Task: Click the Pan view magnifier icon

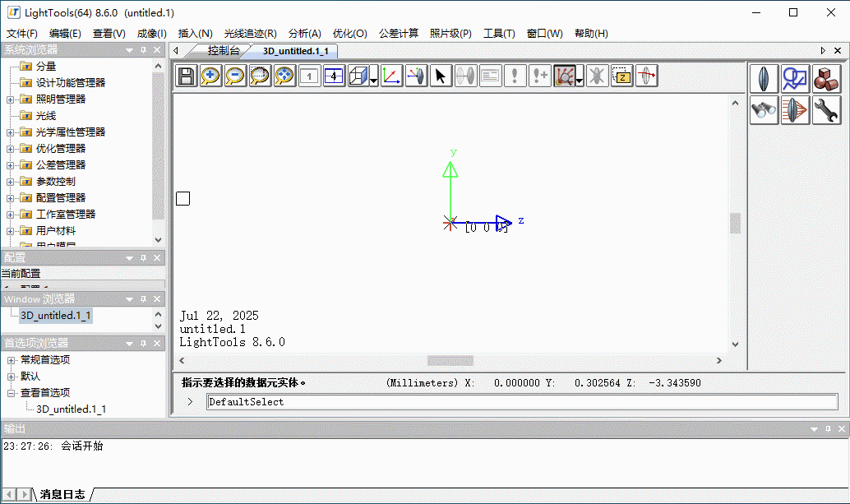Action: (x=284, y=76)
